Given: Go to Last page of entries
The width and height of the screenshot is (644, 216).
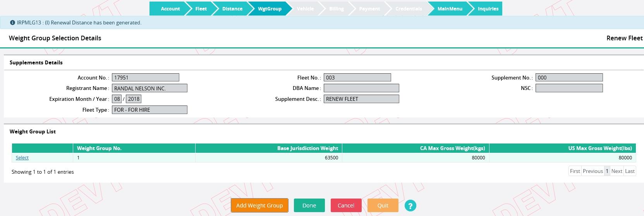Looking at the screenshot, I should click(630, 171).
